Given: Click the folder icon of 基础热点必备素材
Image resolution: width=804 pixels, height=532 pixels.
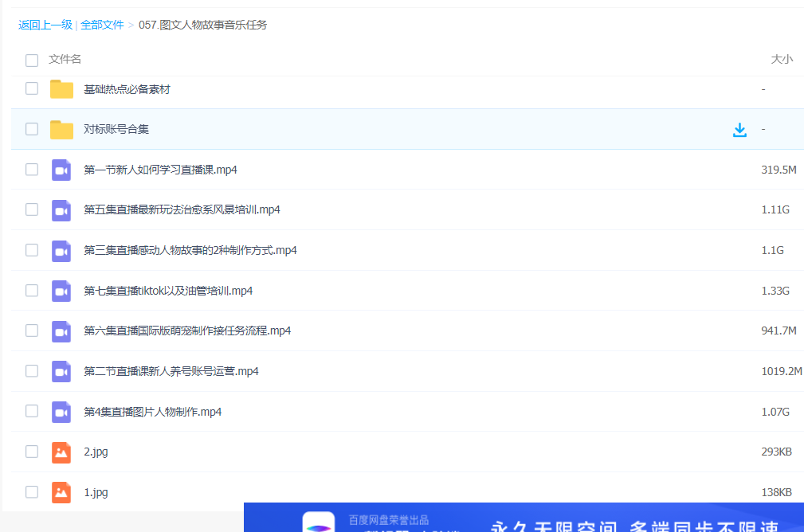Looking at the screenshot, I should (61, 88).
